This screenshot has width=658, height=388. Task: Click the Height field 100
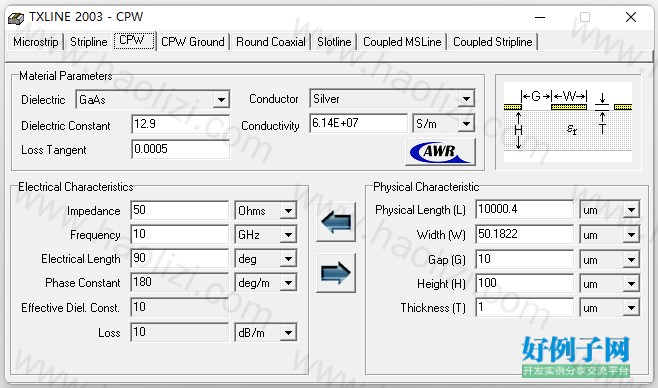tap(525, 283)
